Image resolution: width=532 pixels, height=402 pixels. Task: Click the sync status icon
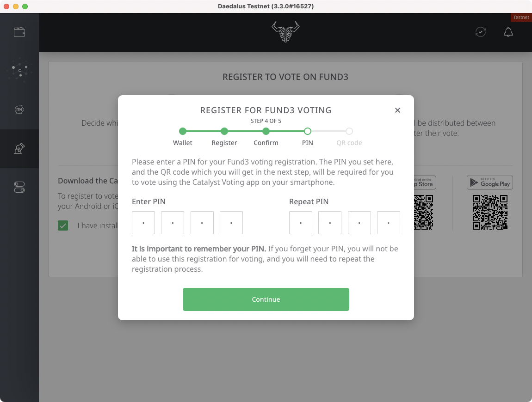tap(481, 32)
